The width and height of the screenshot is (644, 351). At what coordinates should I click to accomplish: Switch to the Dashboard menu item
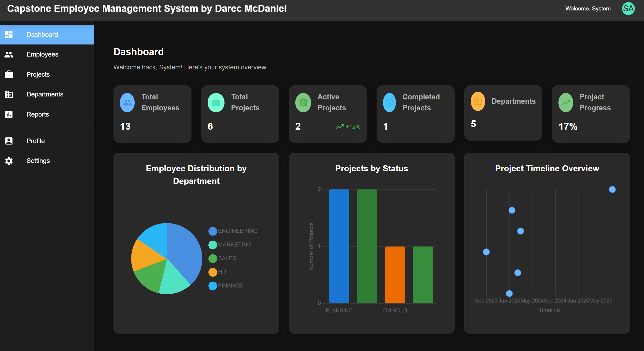42,34
